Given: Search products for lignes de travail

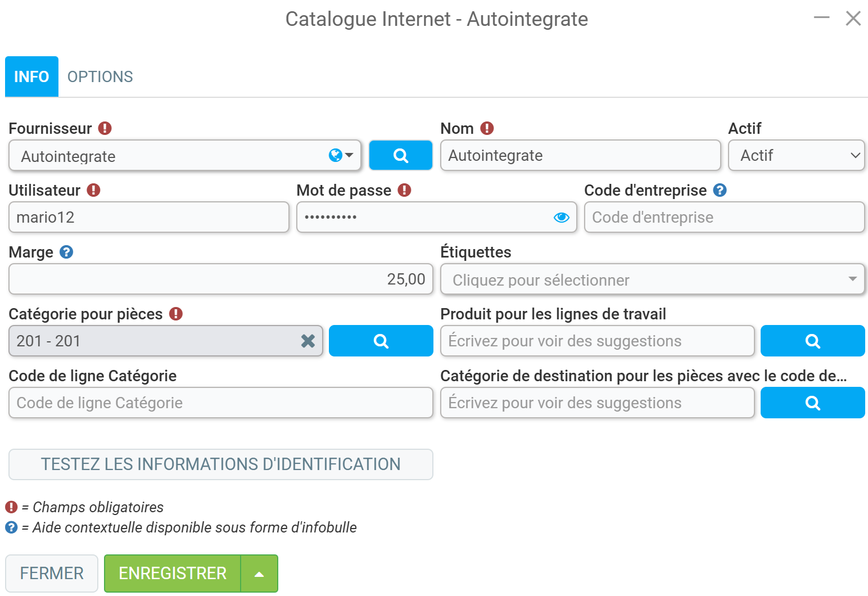Looking at the screenshot, I should [x=812, y=341].
